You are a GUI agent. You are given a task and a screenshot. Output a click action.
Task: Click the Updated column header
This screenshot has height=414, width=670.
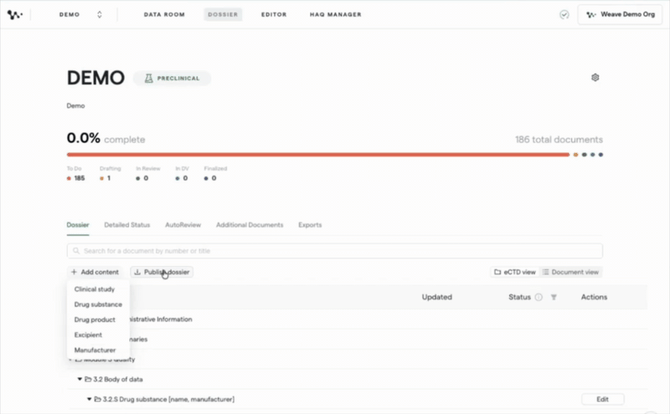437,297
